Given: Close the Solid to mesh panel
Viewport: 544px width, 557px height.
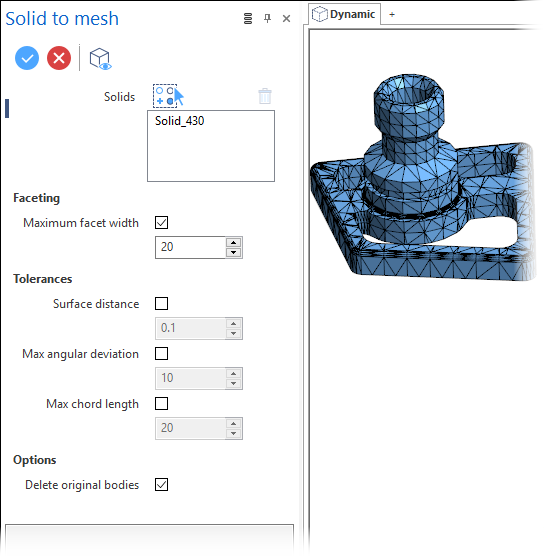Looking at the screenshot, I should point(286,18).
